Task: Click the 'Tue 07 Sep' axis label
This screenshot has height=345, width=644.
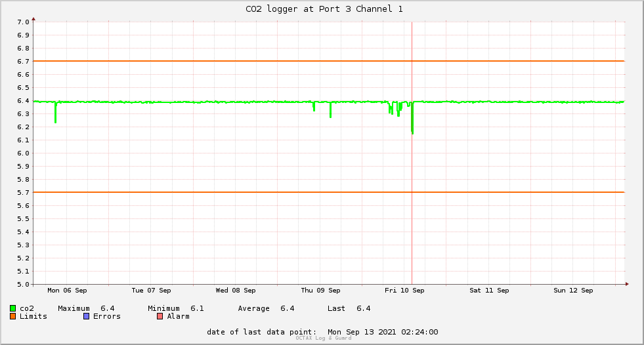Action: pos(151,291)
